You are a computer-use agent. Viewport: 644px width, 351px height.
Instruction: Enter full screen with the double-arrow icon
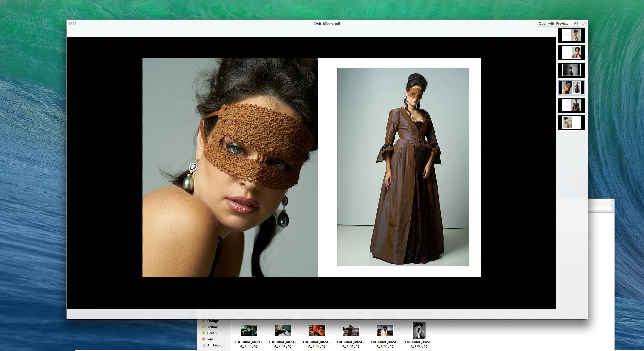[x=584, y=23]
